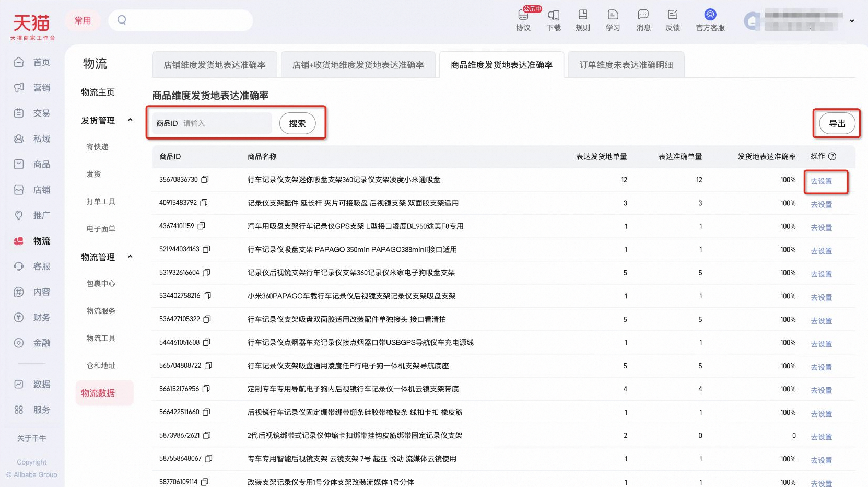Click the 常用 button
Screen dimensions: 868x487
[x=83, y=20]
